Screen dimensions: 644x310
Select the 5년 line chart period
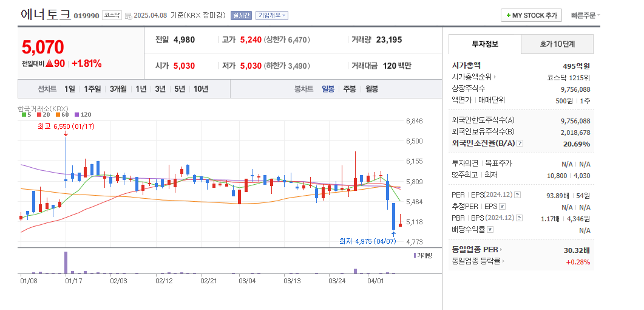180,89
